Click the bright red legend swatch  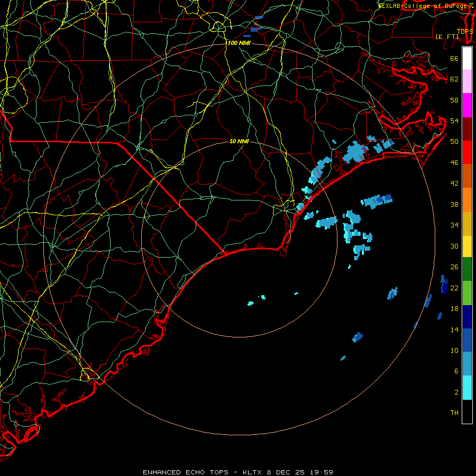pos(467,152)
